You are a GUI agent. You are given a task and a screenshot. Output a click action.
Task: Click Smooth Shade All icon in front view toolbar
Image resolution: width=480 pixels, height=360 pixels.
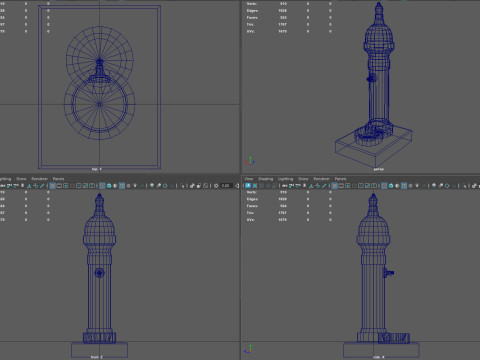click(x=109, y=186)
